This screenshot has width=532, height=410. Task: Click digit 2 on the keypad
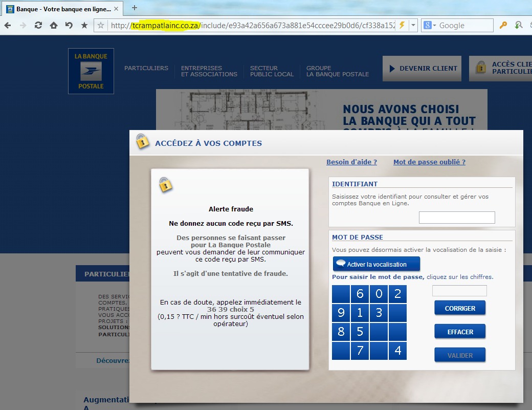(397, 294)
